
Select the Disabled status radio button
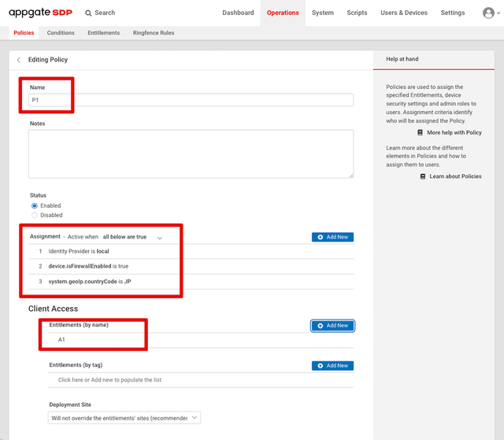click(x=35, y=215)
